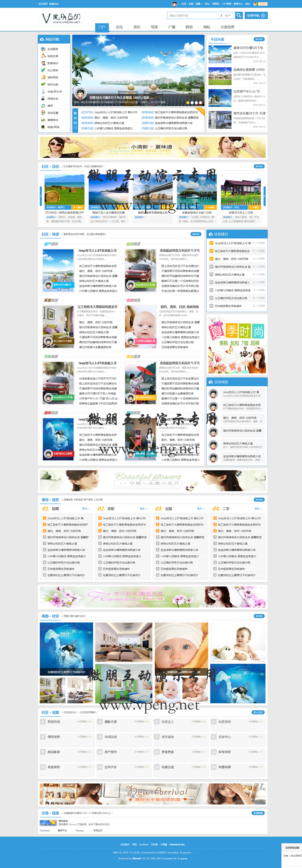The image size is (302, 868).
Task: Click the MORE button in 社区·活动
Action: pyautogui.click(x=259, y=166)
